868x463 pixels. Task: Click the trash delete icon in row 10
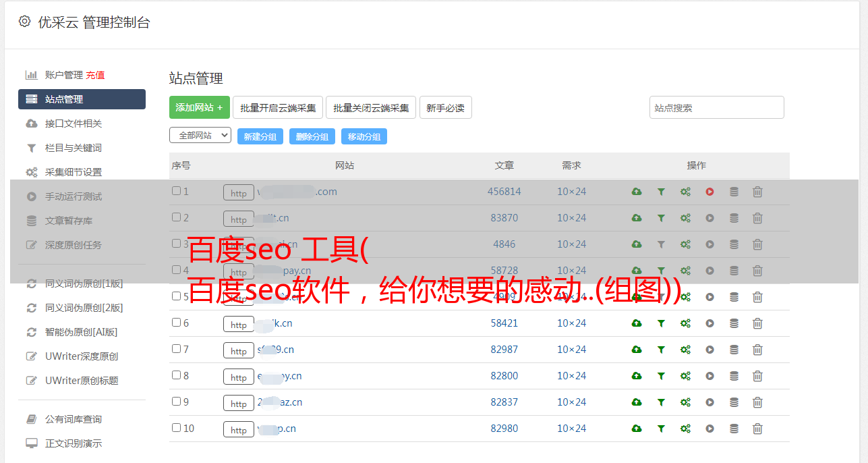tap(757, 429)
